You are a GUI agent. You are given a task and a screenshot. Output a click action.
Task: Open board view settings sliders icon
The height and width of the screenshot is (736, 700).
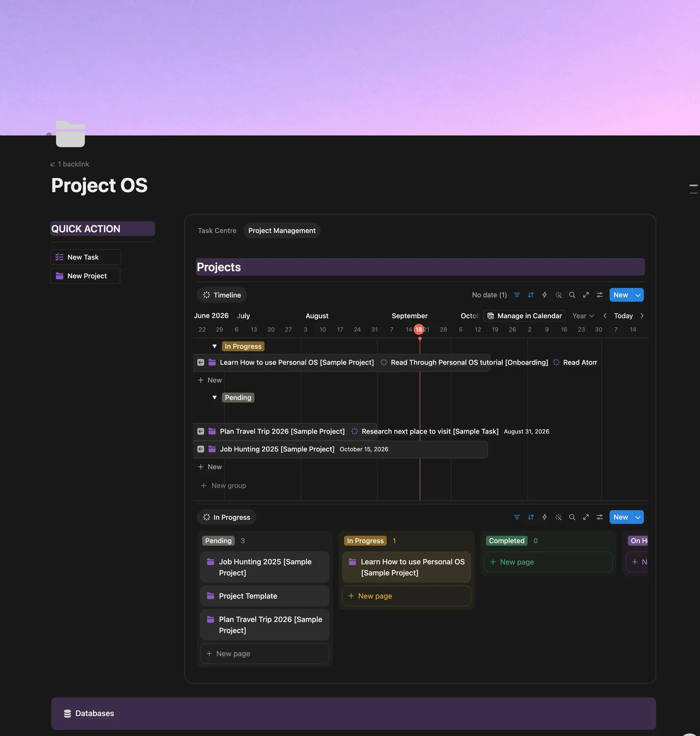click(600, 517)
